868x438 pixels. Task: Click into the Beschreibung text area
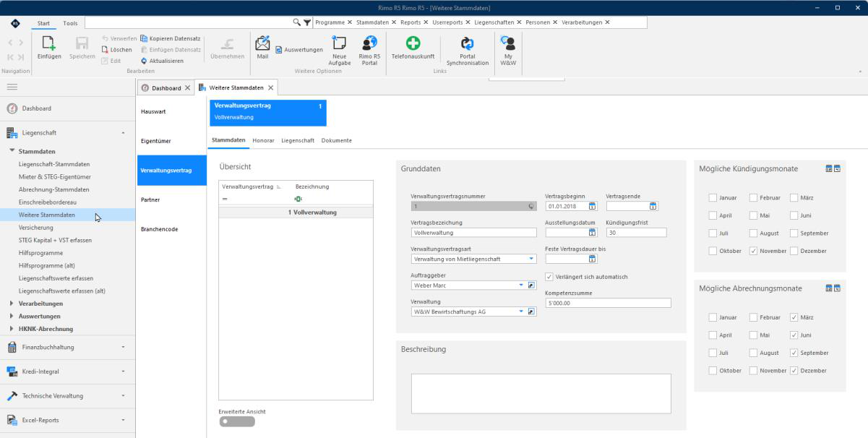pos(541,393)
